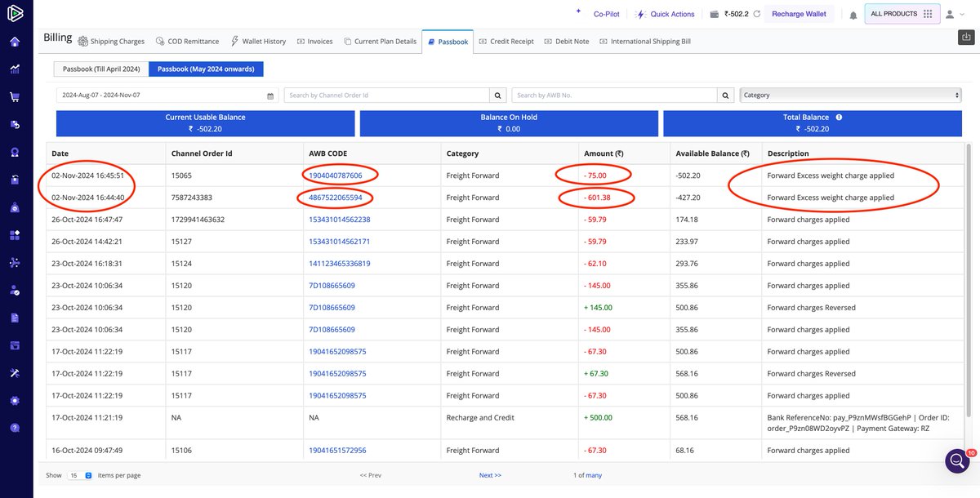Screen dimensions: 980x498
Task: Switch to the COD Remittance tab
Action: coord(187,42)
